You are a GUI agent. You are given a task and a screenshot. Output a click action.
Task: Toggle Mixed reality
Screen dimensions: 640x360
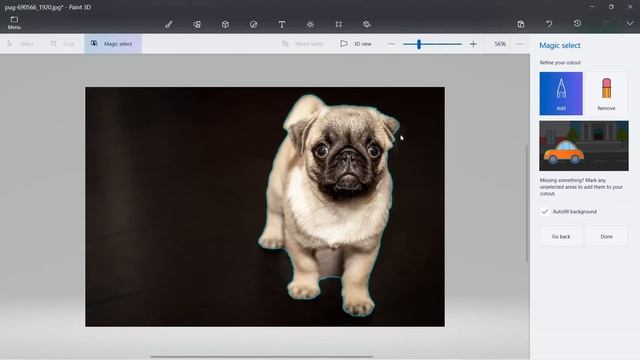pos(302,44)
